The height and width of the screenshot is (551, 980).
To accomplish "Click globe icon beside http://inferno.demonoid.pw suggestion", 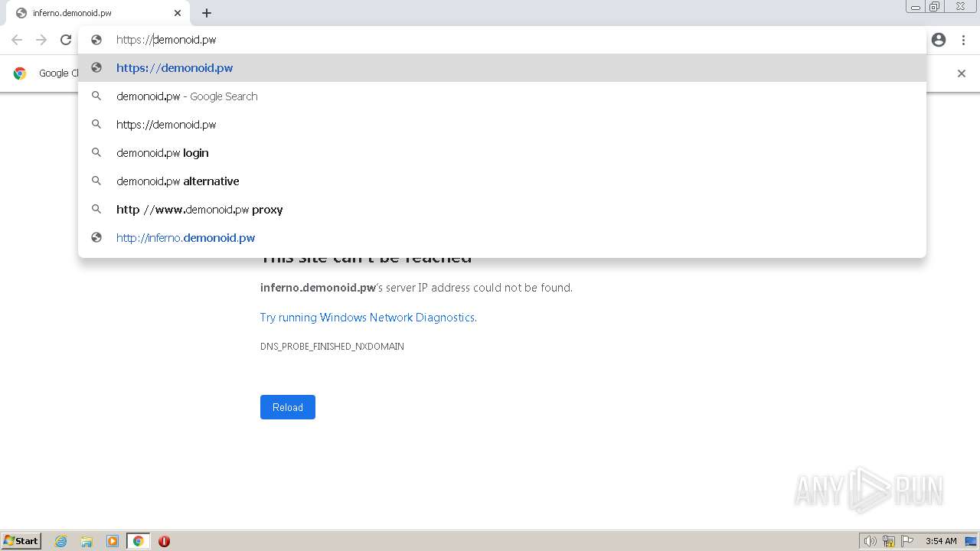I will [x=96, y=237].
